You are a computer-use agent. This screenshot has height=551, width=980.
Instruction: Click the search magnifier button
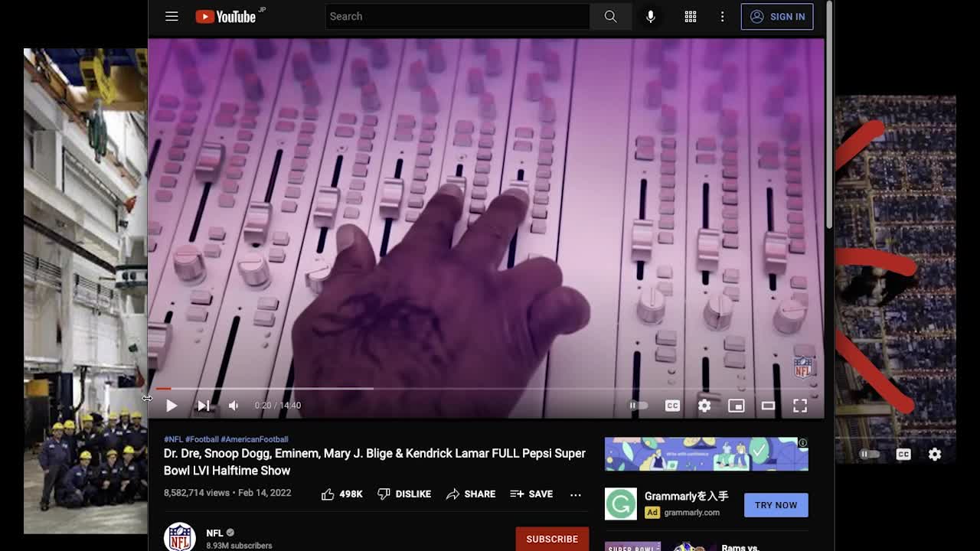pyautogui.click(x=610, y=16)
